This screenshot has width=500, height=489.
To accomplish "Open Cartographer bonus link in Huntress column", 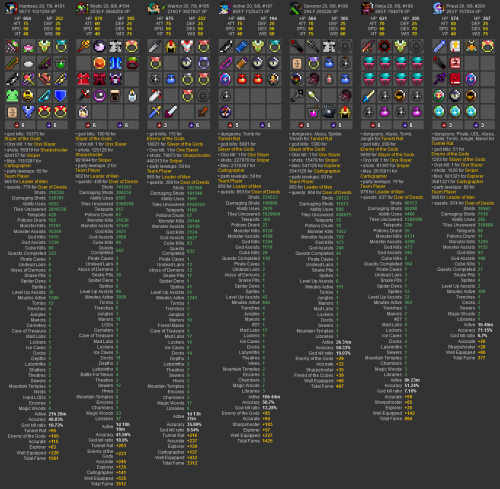I will point(18,166).
